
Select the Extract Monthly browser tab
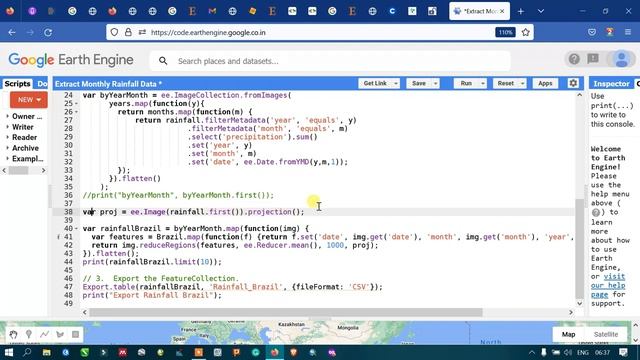tap(480, 11)
